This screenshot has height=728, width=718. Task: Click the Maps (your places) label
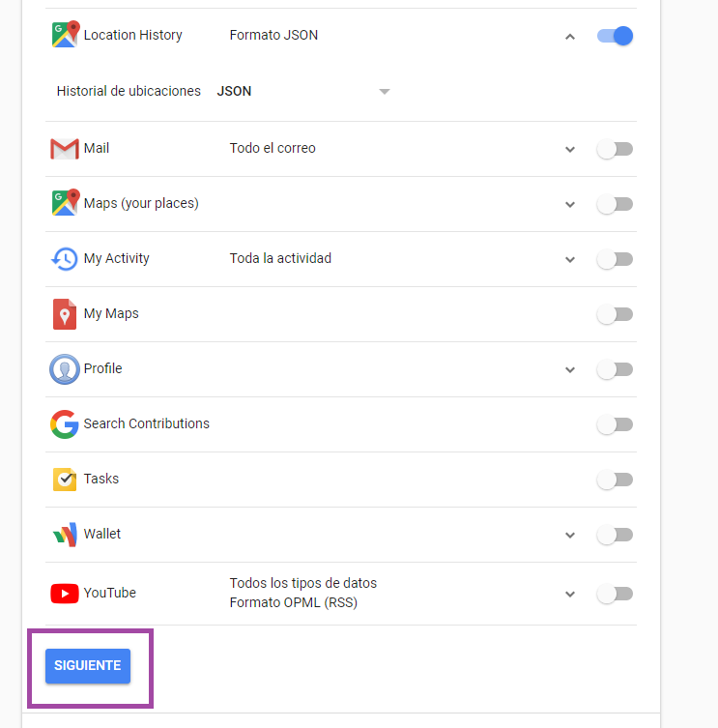click(x=141, y=203)
